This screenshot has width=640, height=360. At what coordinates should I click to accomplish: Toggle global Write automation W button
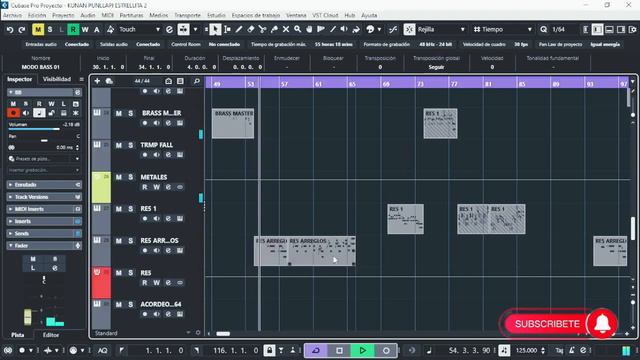point(85,29)
